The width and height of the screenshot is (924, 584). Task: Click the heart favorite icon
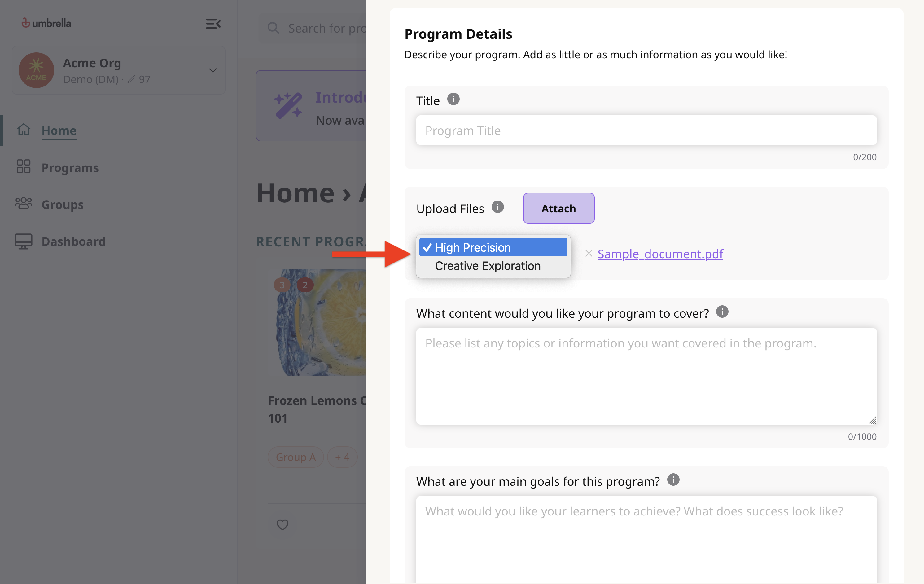tap(282, 524)
